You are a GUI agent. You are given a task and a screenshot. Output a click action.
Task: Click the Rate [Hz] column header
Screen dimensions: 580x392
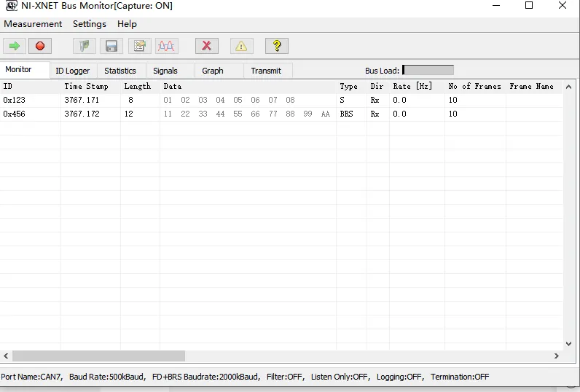(417, 87)
